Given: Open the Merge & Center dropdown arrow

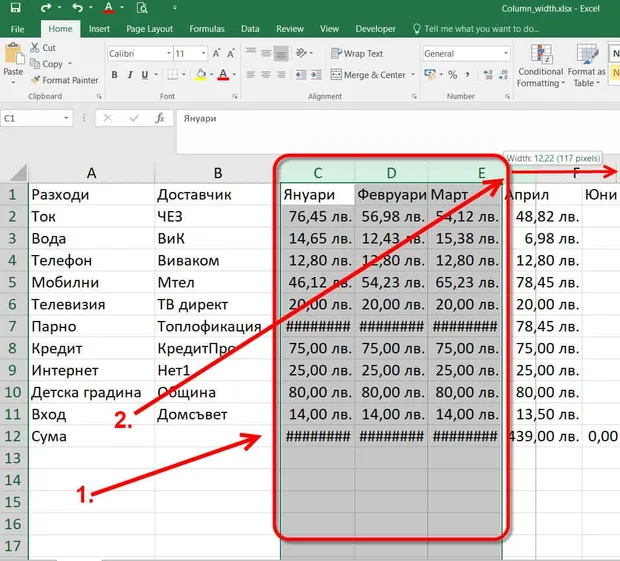Looking at the screenshot, I should pyautogui.click(x=413, y=74).
